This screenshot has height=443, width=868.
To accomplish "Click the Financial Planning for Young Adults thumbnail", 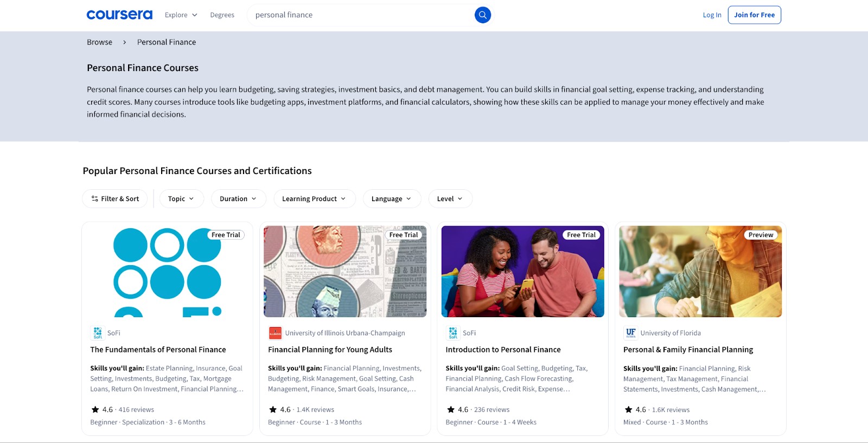I will click(345, 271).
